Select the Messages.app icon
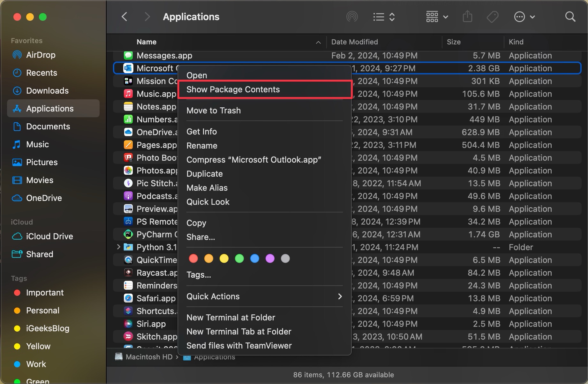The width and height of the screenshot is (588, 384). (x=128, y=56)
